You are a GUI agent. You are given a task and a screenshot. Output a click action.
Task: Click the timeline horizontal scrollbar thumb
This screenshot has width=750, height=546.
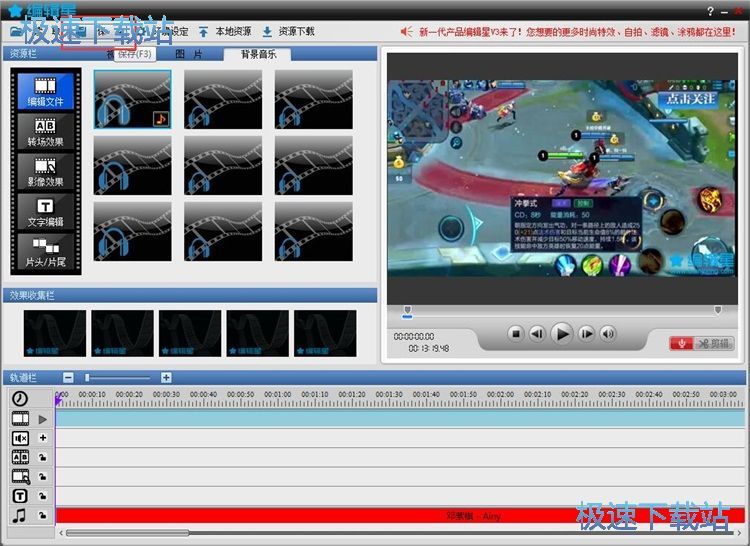(128, 533)
